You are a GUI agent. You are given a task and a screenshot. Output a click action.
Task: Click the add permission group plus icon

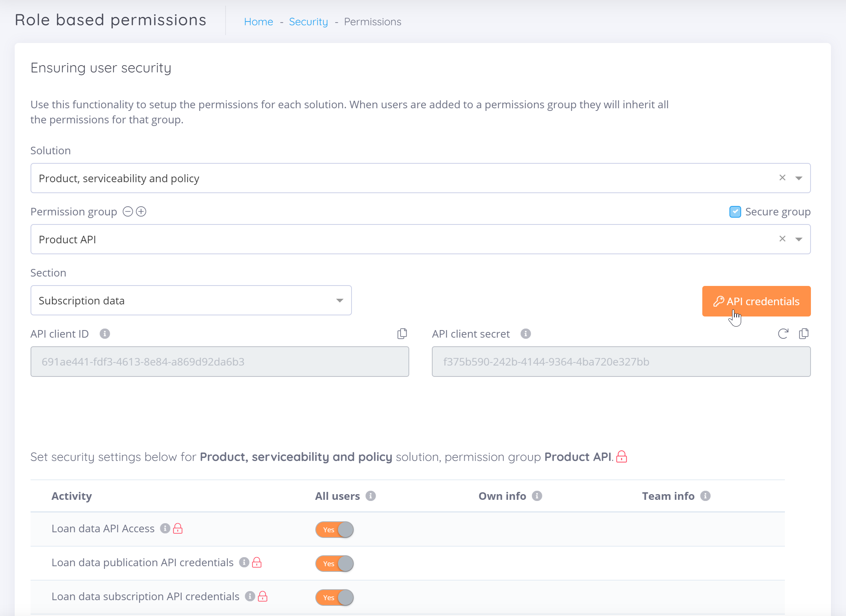click(x=141, y=212)
